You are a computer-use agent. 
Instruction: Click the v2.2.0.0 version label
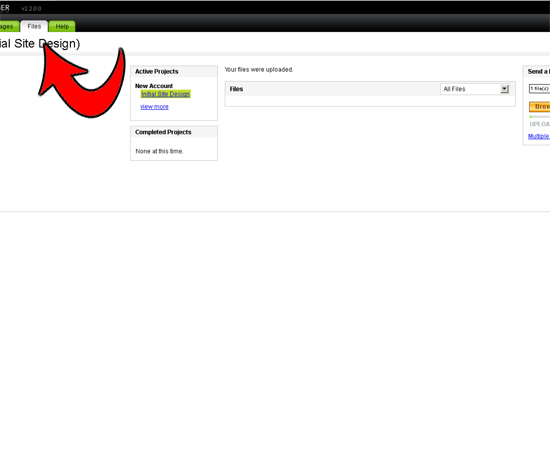point(31,8)
